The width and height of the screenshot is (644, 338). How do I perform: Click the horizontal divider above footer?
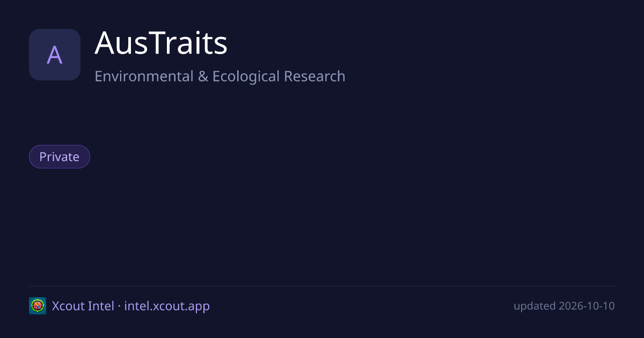click(x=322, y=286)
